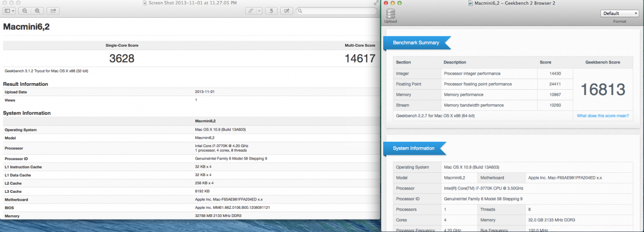Click the Floating Point score 24411
Screen dimensions: 644x232
click(x=555, y=84)
